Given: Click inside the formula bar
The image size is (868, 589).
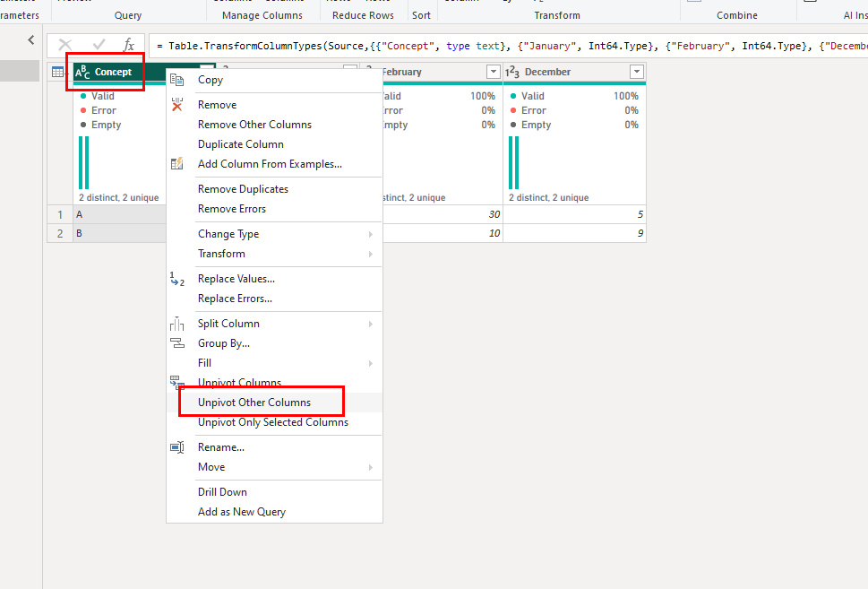Looking at the screenshot, I should click(x=508, y=46).
